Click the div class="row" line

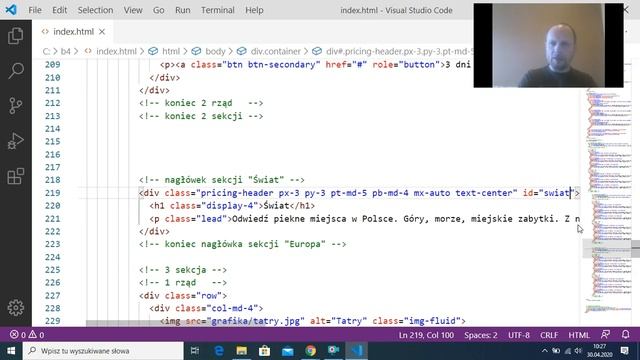click(x=182, y=296)
